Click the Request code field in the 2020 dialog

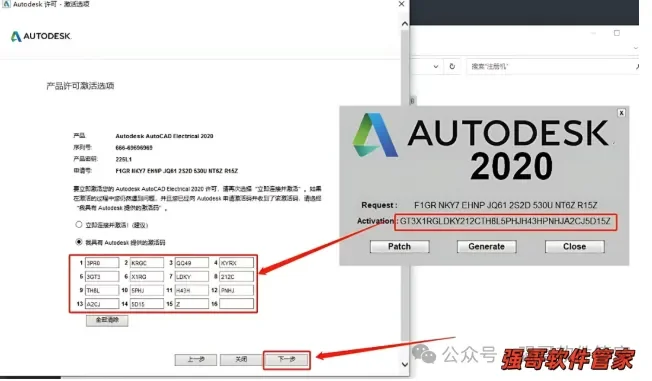[506, 205]
